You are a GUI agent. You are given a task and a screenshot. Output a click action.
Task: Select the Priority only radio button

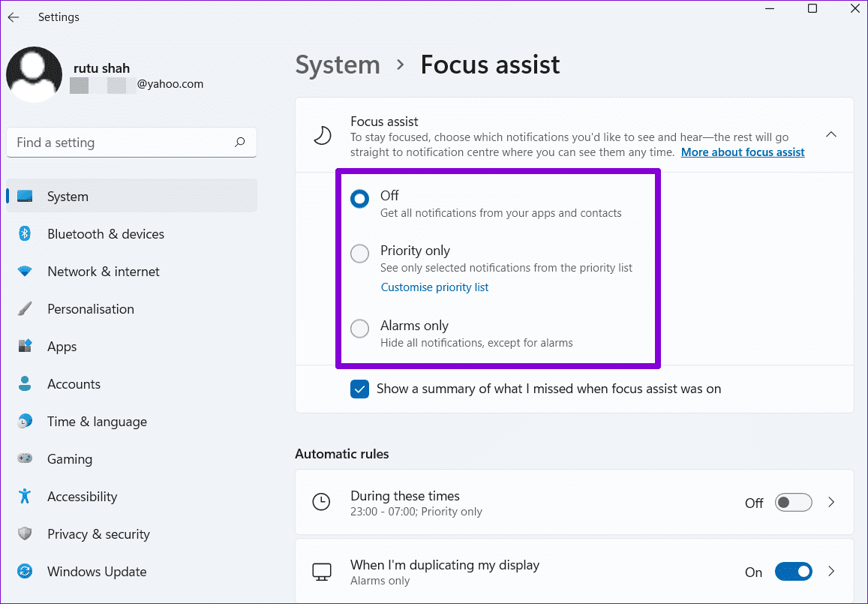pos(360,254)
